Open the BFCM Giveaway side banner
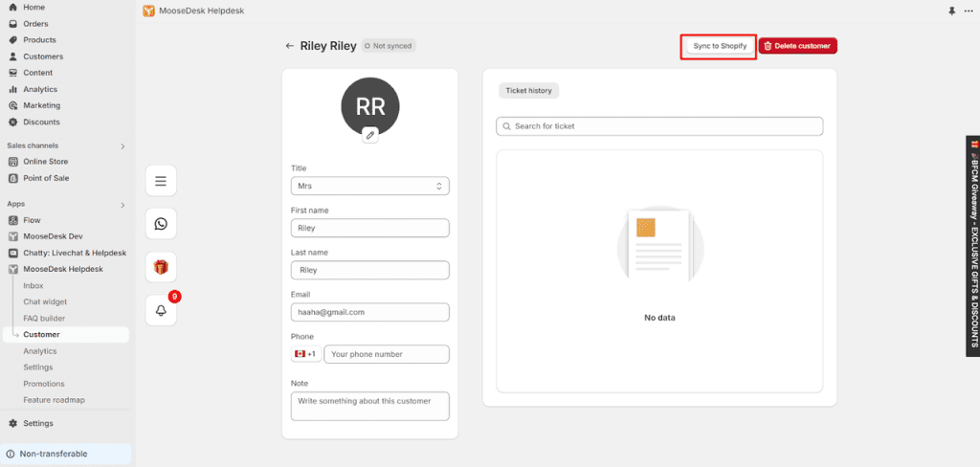 click(x=973, y=246)
